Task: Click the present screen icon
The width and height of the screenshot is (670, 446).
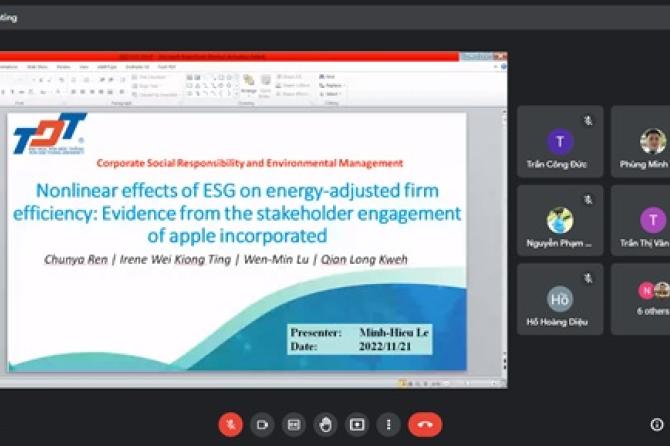Action: tap(357, 424)
